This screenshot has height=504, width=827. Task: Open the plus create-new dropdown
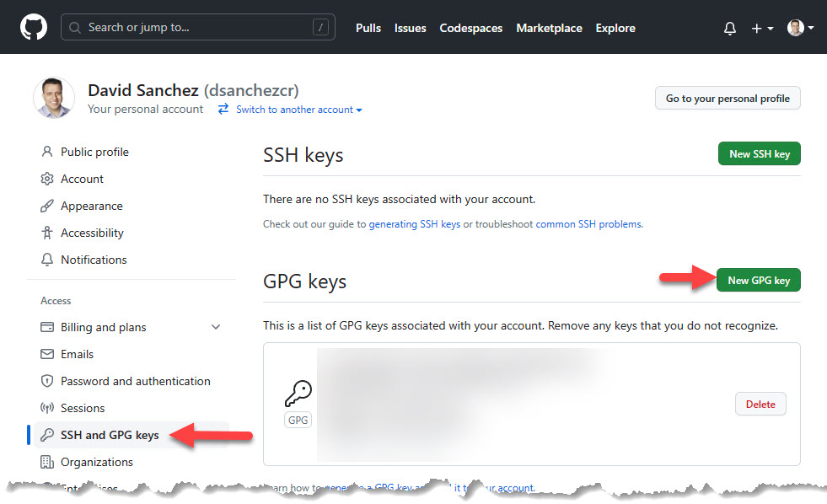point(762,28)
